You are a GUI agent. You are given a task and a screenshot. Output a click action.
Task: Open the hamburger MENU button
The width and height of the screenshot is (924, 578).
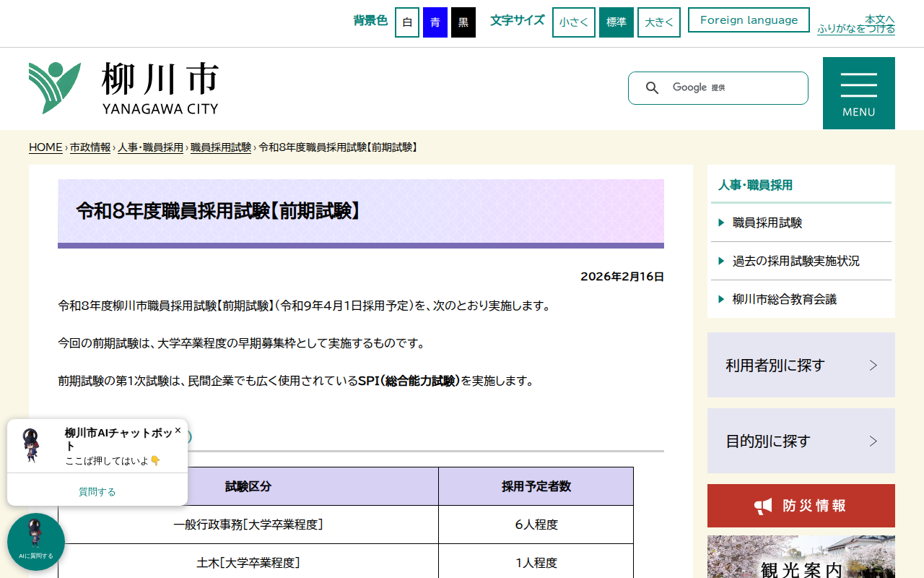click(859, 93)
